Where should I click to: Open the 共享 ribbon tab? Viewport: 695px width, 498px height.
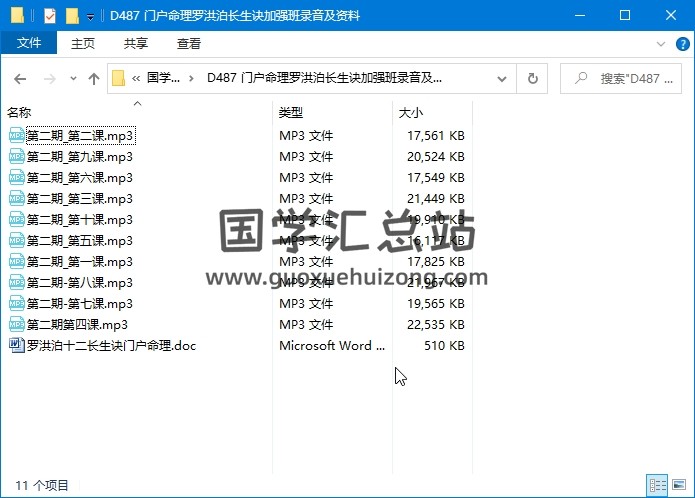tap(136, 43)
